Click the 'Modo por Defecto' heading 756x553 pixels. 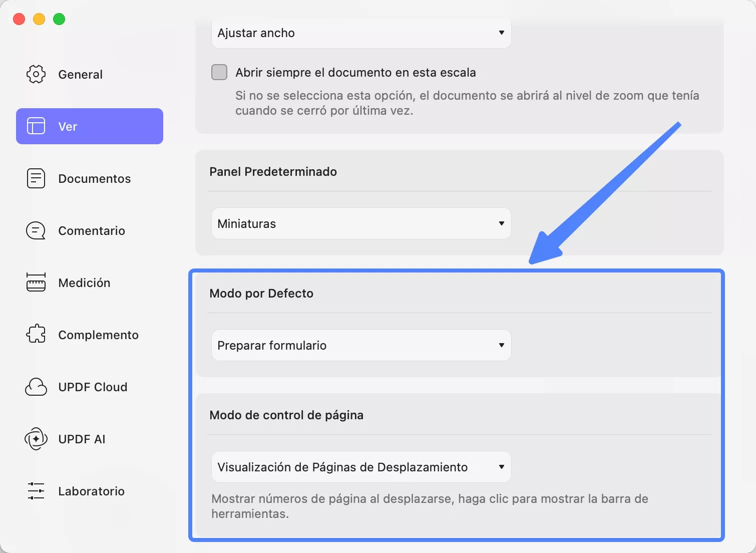[261, 293]
